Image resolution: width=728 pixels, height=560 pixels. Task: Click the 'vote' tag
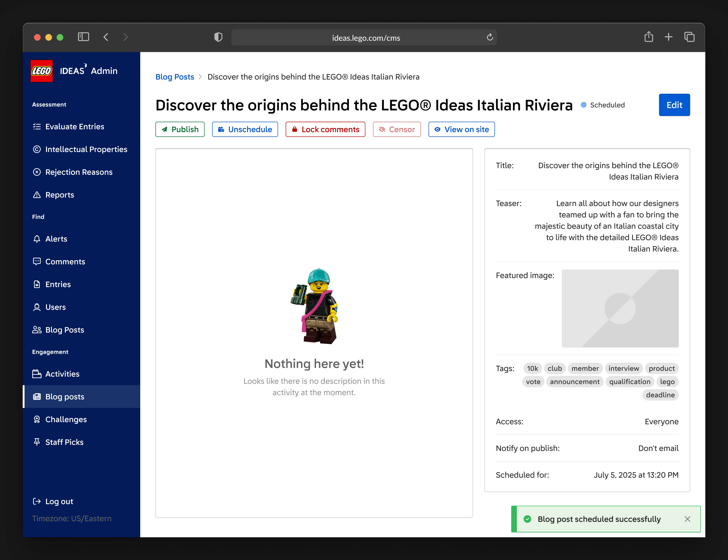tap(533, 382)
